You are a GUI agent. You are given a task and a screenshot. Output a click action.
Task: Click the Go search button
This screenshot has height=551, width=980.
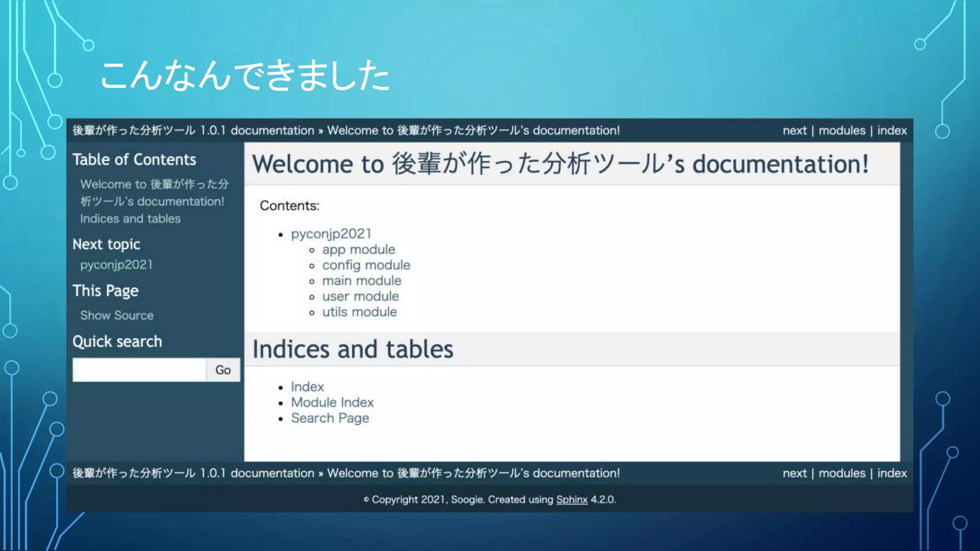coord(223,370)
